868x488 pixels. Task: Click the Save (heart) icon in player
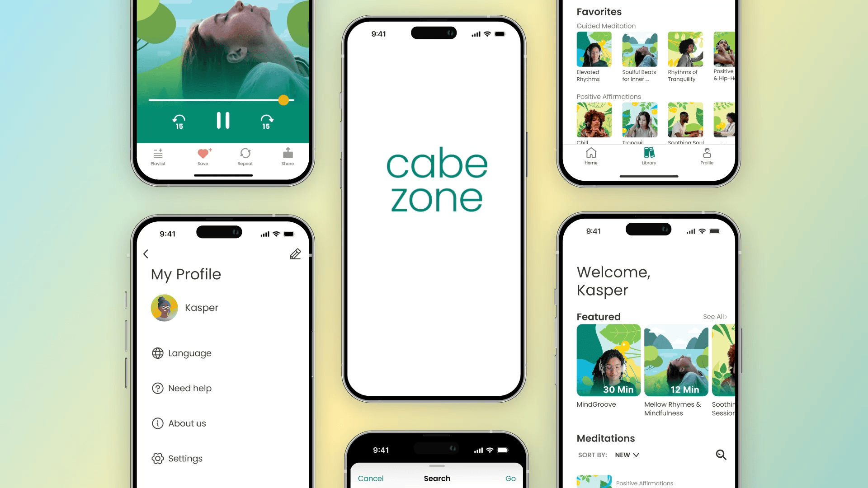tap(203, 153)
